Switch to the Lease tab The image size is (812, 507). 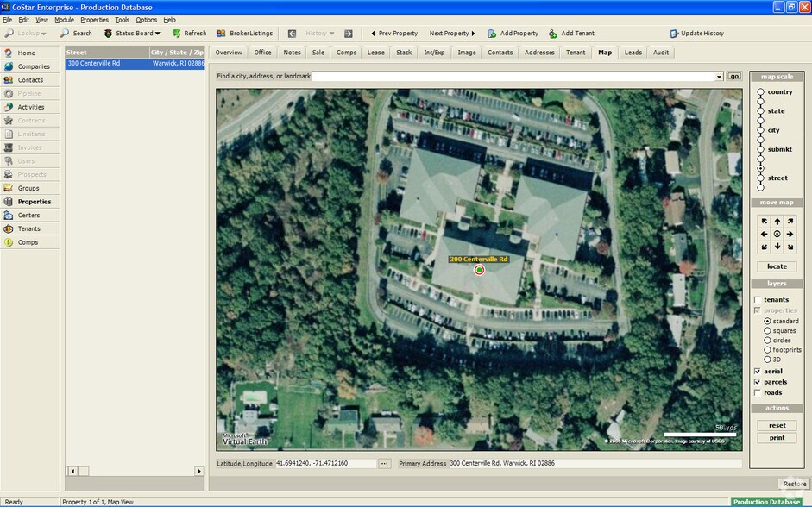point(375,53)
